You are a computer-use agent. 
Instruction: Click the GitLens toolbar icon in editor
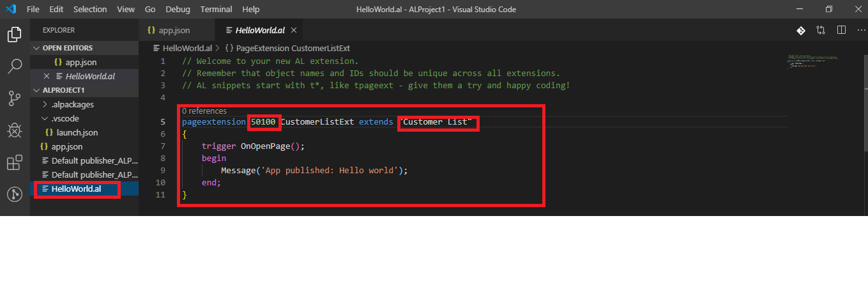[x=800, y=30]
